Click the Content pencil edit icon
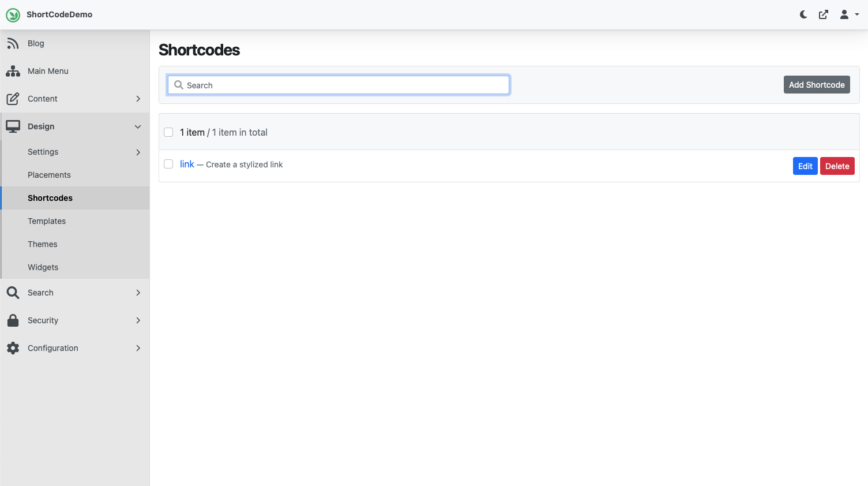Viewport: 868px width, 486px height. coord(13,99)
